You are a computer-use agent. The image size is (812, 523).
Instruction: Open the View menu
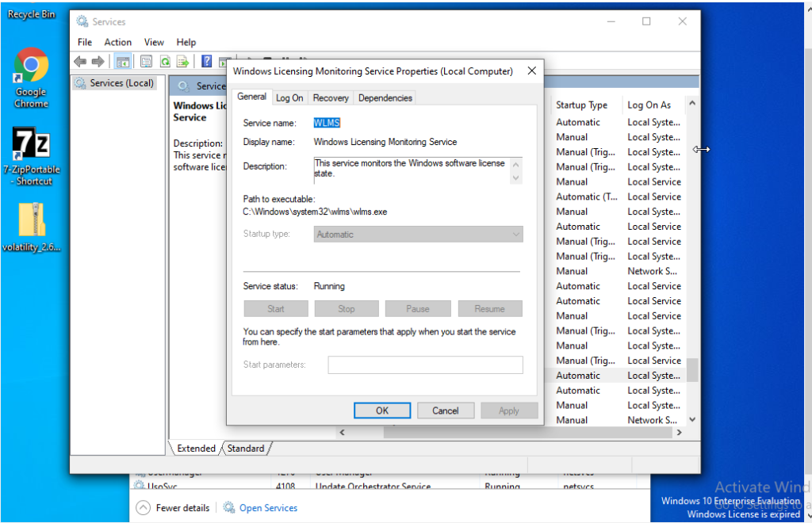pyautogui.click(x=154, y=43)
